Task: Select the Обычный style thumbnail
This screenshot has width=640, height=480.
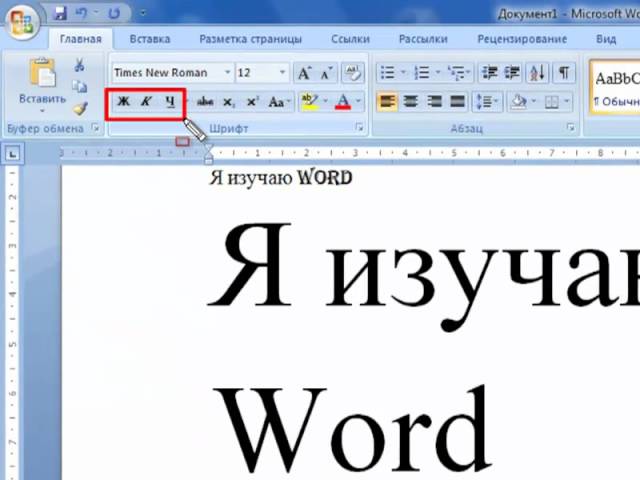Action: (x=616, y=87)
